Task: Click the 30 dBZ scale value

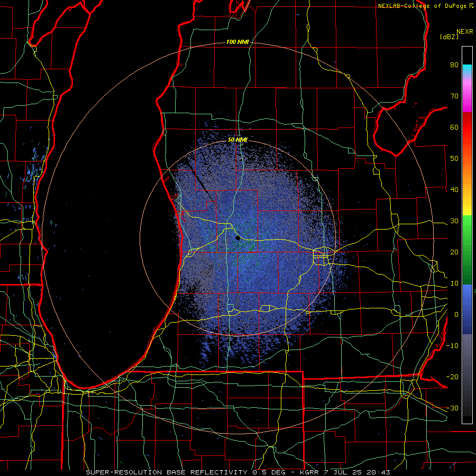Action: 454,221
